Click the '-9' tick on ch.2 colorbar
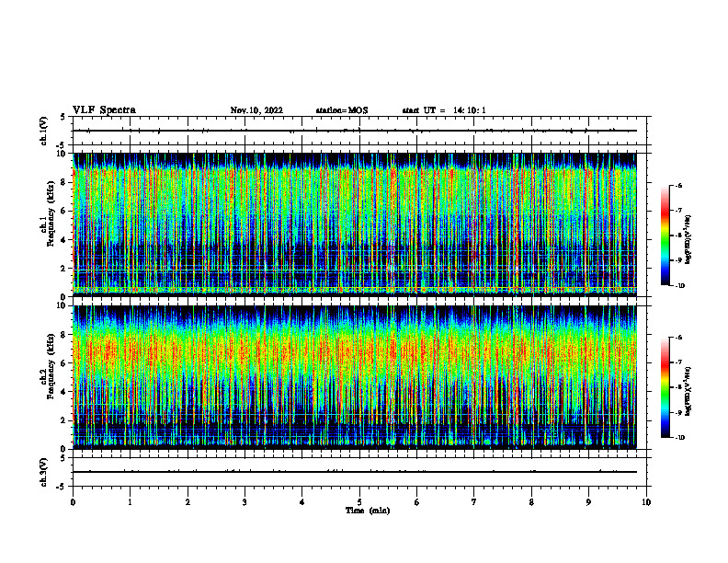The image size is (728, 563). click(x=679, y=412)
